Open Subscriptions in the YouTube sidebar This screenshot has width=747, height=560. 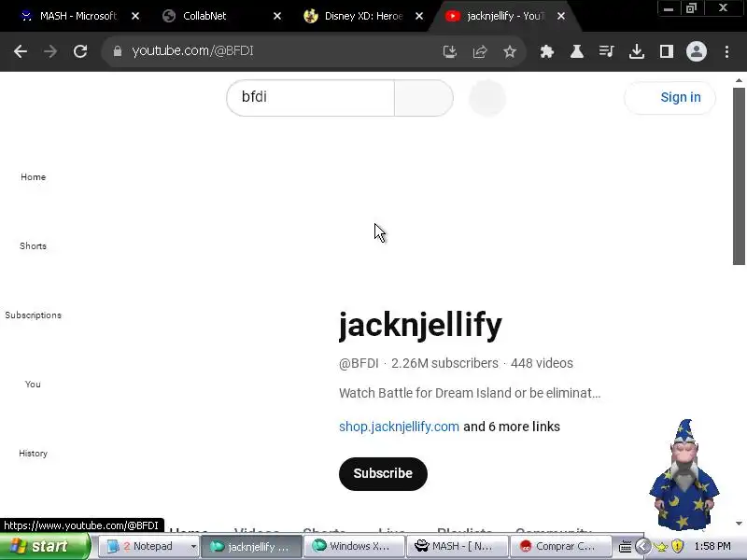pos(33,315)
